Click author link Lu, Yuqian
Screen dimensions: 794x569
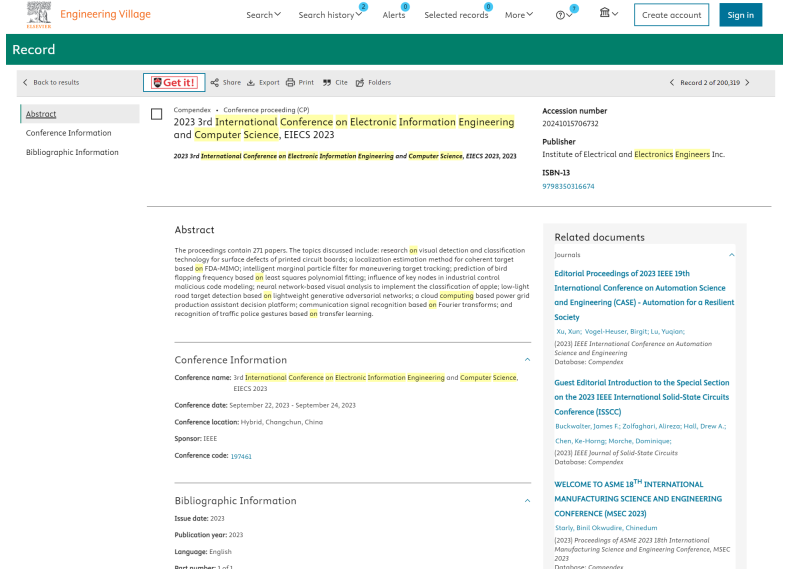667,332
